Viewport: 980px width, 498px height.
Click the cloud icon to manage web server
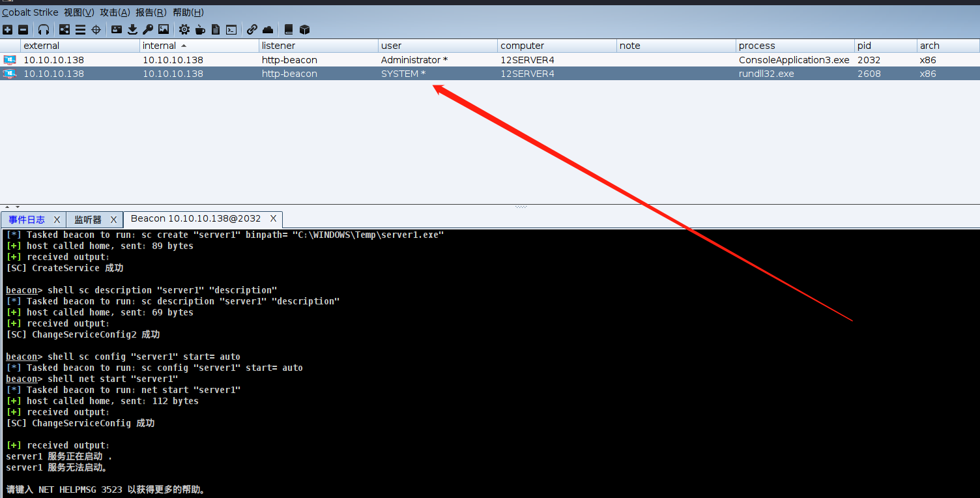(x=268, y=29)
